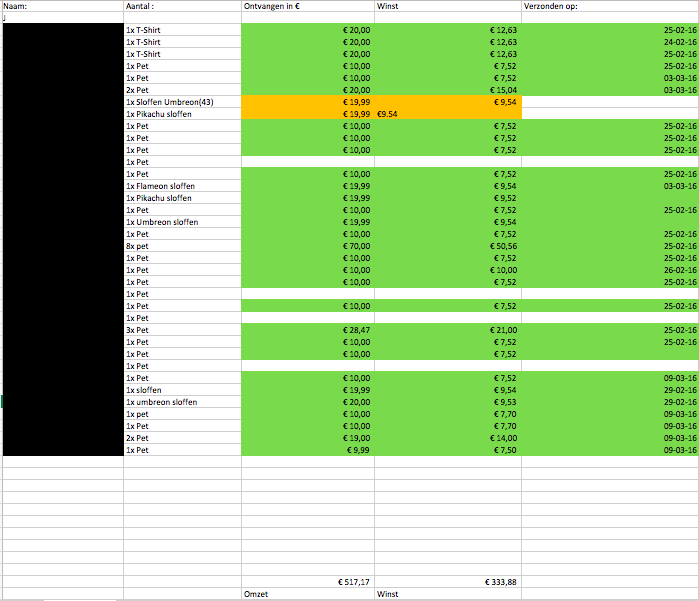Screen dimensions: 699x601
Task: Click '€ 9,54' in the Flameon sloffen row
Action: pyautogui.click(x=448, y=186)
